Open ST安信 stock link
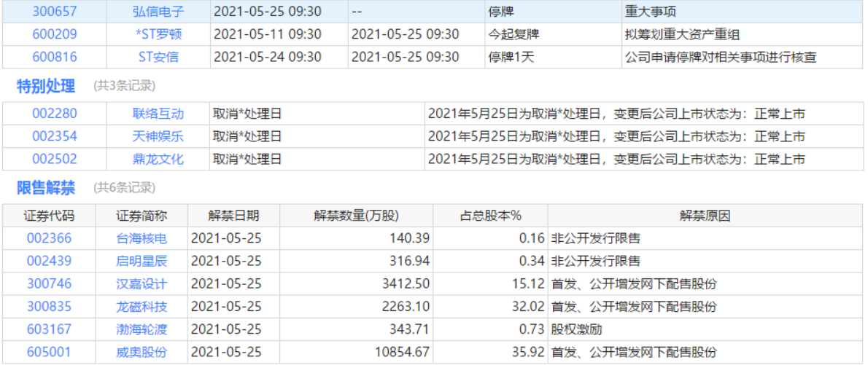The image size is (868, 365). tap(158, 57)
